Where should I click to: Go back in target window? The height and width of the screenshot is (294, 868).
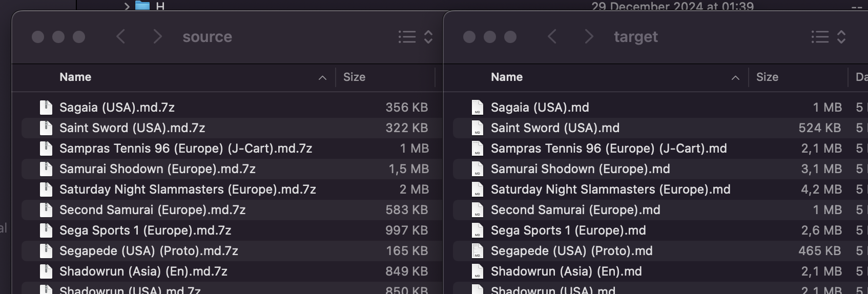click(x=552, y=37)
